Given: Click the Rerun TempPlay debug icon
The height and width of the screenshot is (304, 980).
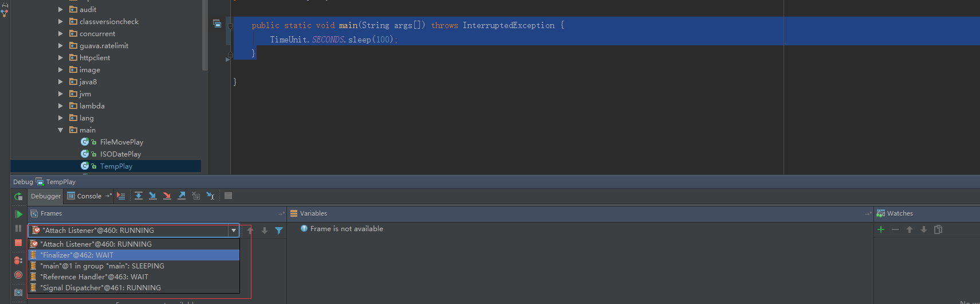Looking at the screenshot, I should (x=18, y=196).
